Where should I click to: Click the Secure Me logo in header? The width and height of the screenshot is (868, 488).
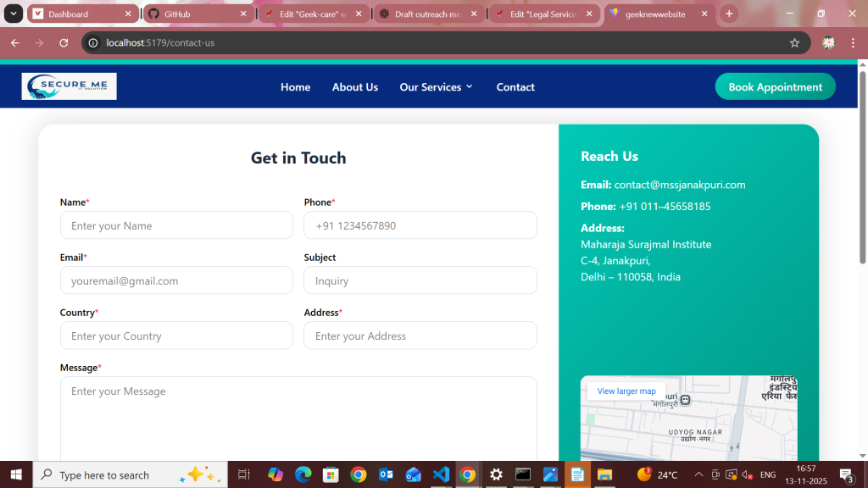coord(70,86)
